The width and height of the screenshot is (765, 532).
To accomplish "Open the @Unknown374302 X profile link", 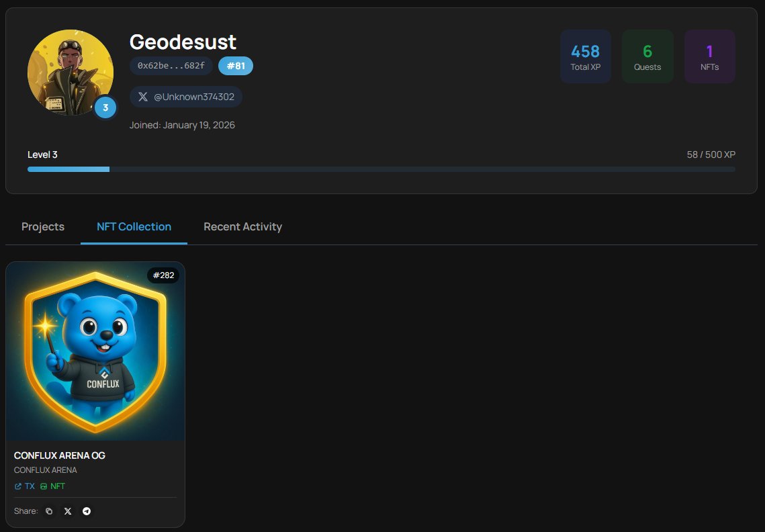I will pos(186,97).
